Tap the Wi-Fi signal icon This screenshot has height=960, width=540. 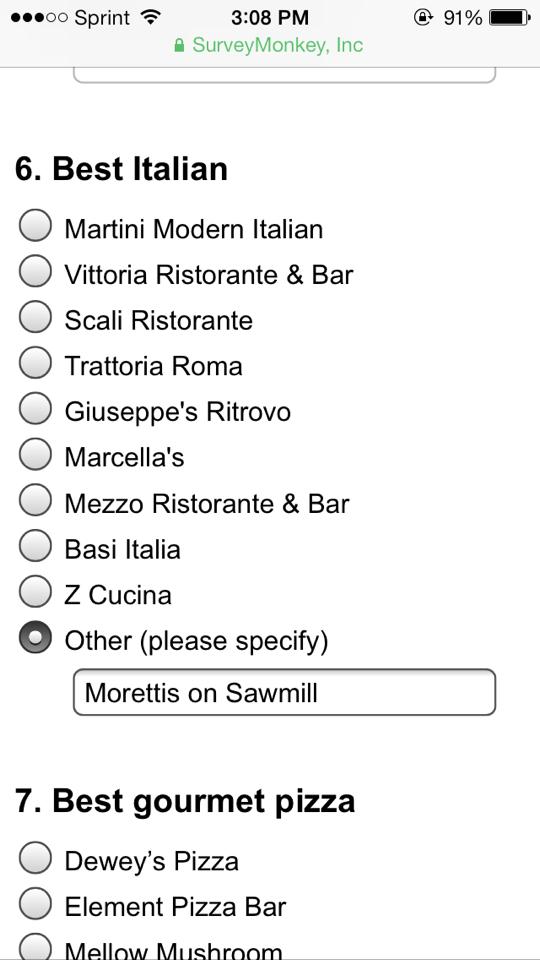(x=149, y=17)
